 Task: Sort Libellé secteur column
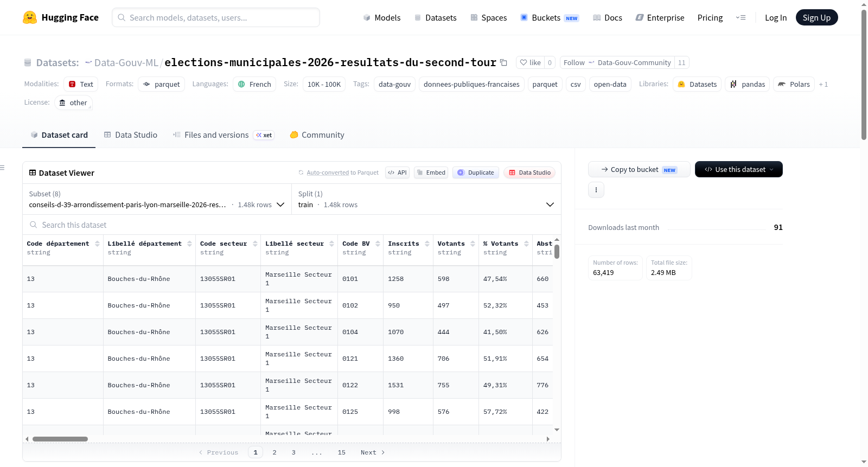(331, 244)
